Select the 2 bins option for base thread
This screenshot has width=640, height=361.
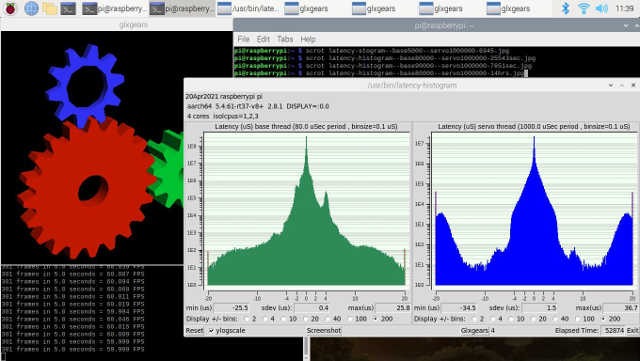[x=247, y=319]
